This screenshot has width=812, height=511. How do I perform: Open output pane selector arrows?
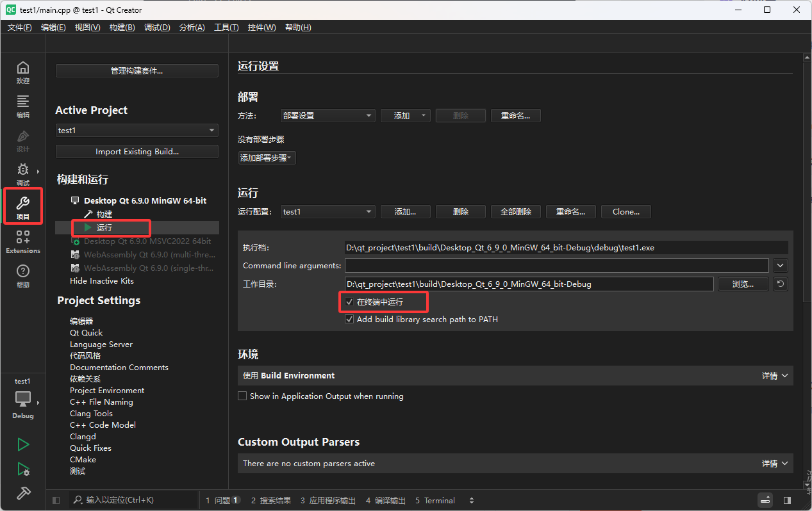472,500
